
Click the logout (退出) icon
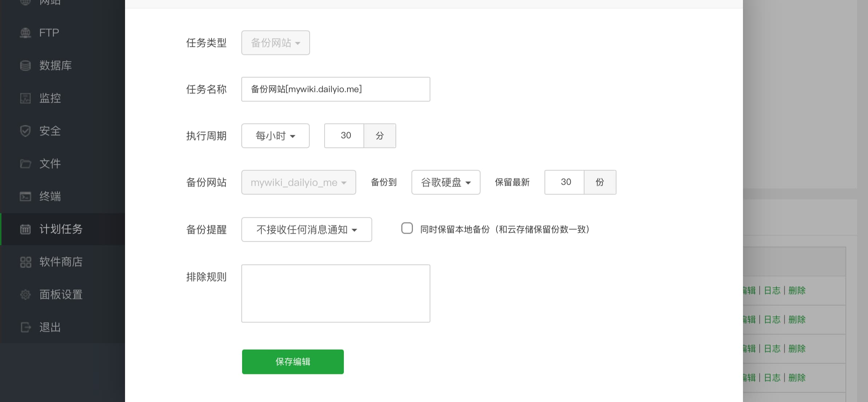pos(25,327)
